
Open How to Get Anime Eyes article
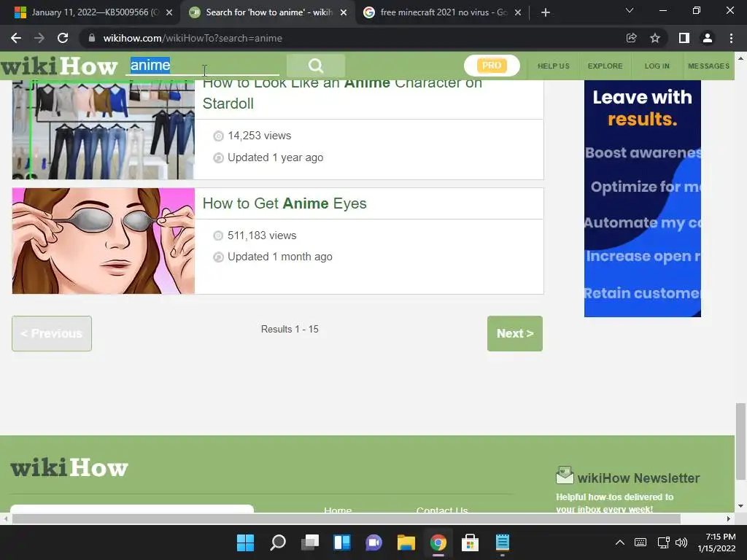click(x=285, y=203)
